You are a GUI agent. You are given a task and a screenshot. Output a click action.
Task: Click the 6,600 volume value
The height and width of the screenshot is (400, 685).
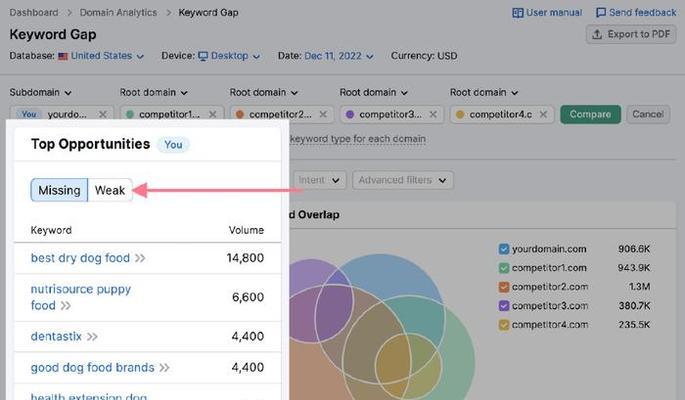tap(248, 297)
